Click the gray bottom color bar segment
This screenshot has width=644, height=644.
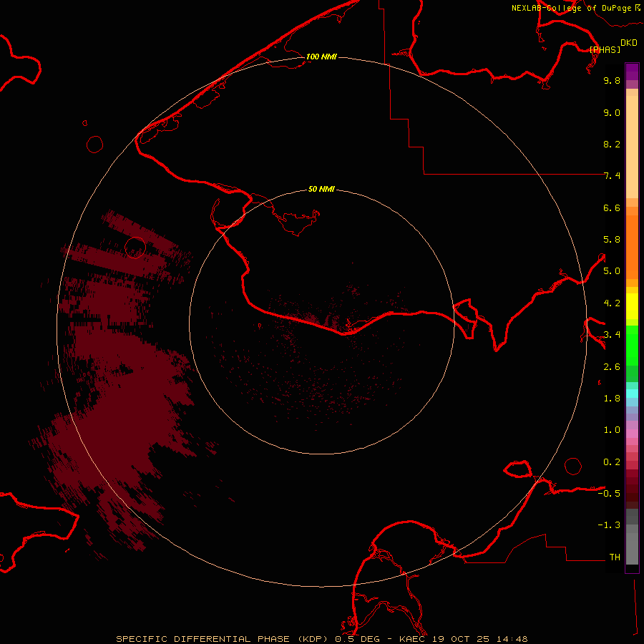(632, 548)
